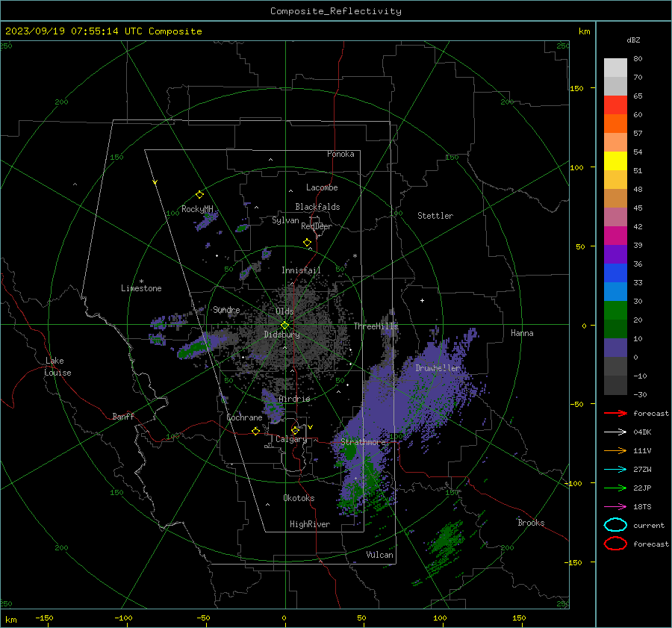Click the Limestone label
Image resolution: width=672 pixels, height=628 pixels.
tap(141, 288)
